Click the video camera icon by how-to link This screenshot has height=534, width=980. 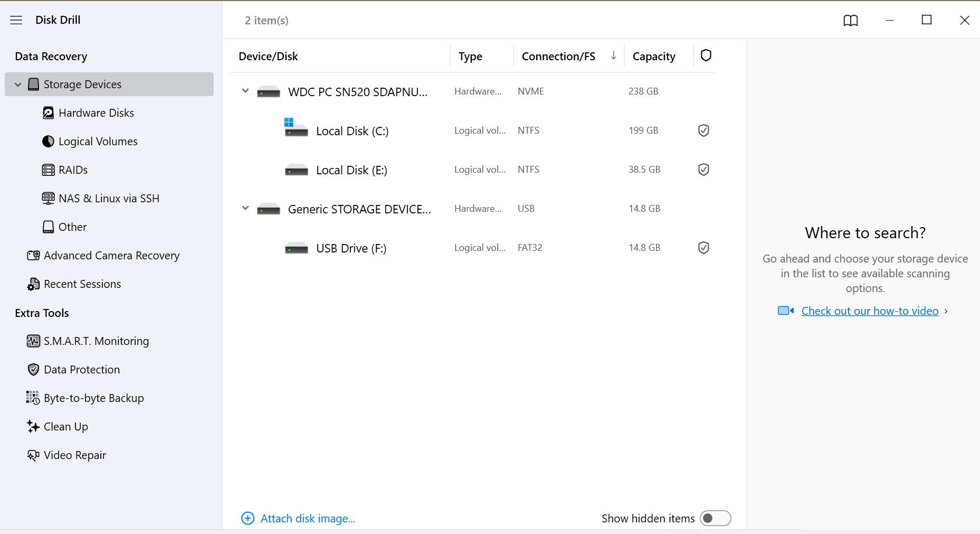click(x=786, y=311)
